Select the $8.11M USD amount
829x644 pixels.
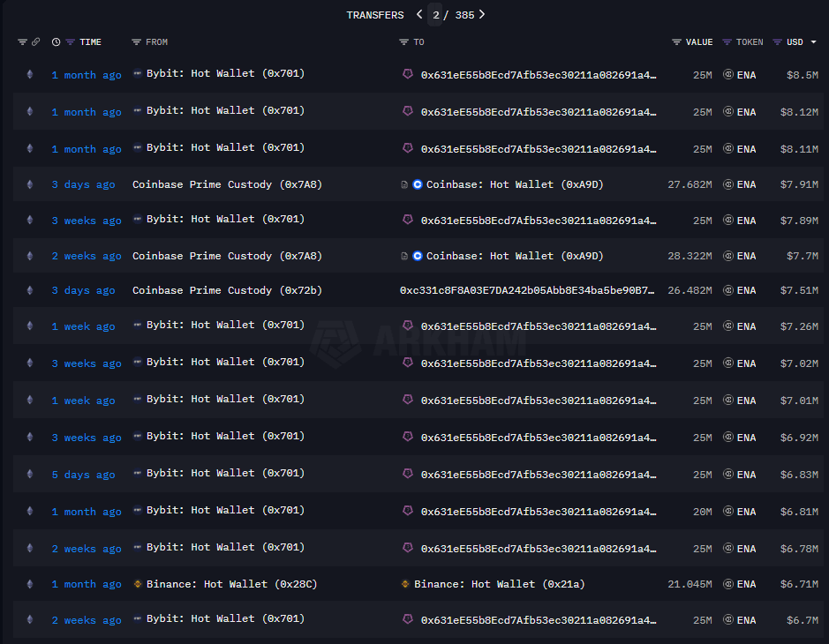(799, 149)
